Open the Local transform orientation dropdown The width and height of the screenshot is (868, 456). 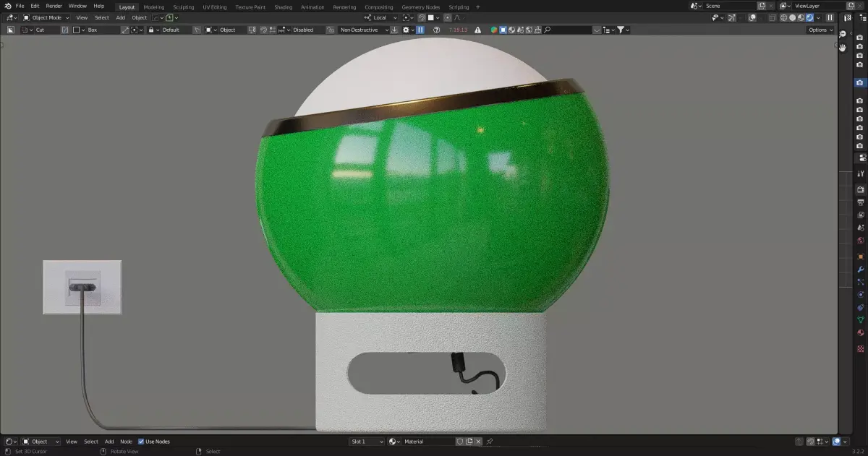point(380,17)
